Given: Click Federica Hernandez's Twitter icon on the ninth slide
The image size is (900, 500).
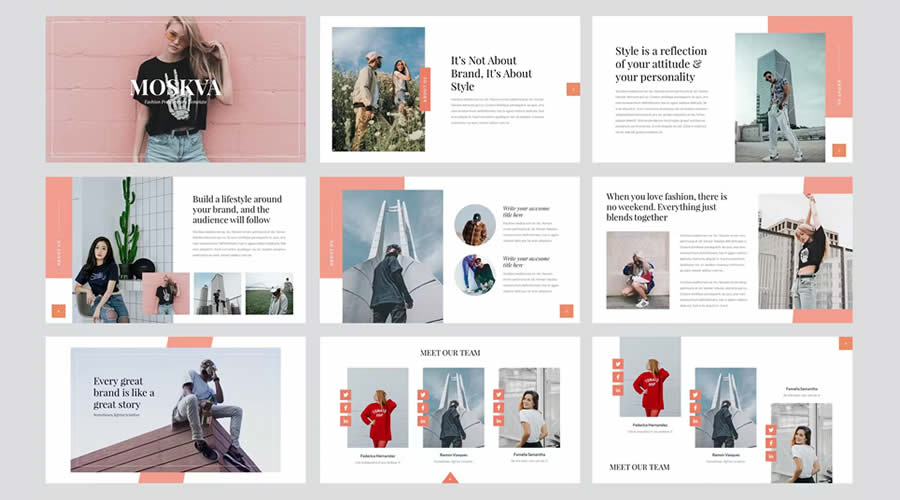Looking at the screenshot, I should (618, 364).
